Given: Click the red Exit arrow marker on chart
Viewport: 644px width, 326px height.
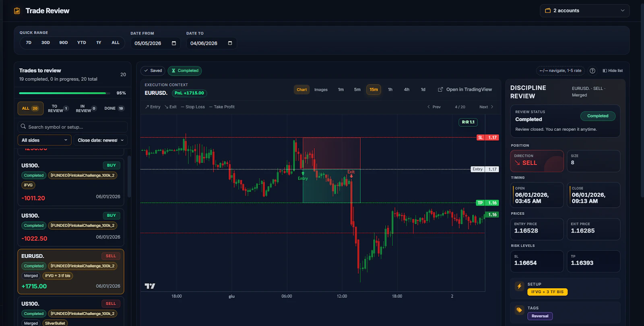Looking at the screenshot, I should pyautogui.click(x=351, y=176).
